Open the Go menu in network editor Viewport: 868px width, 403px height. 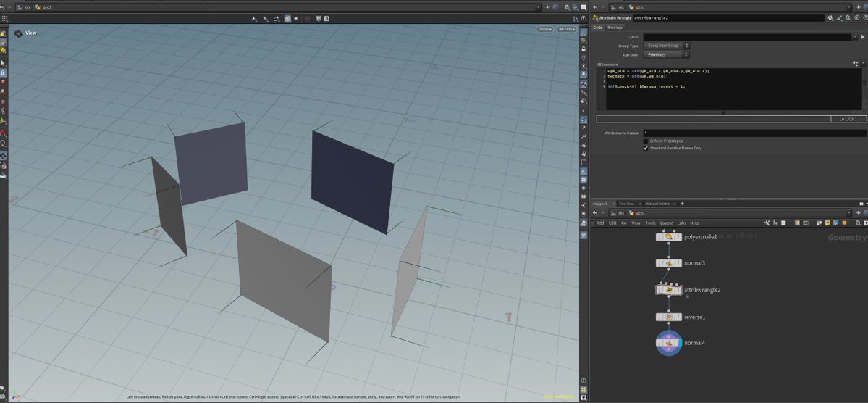tap(624, 223)
